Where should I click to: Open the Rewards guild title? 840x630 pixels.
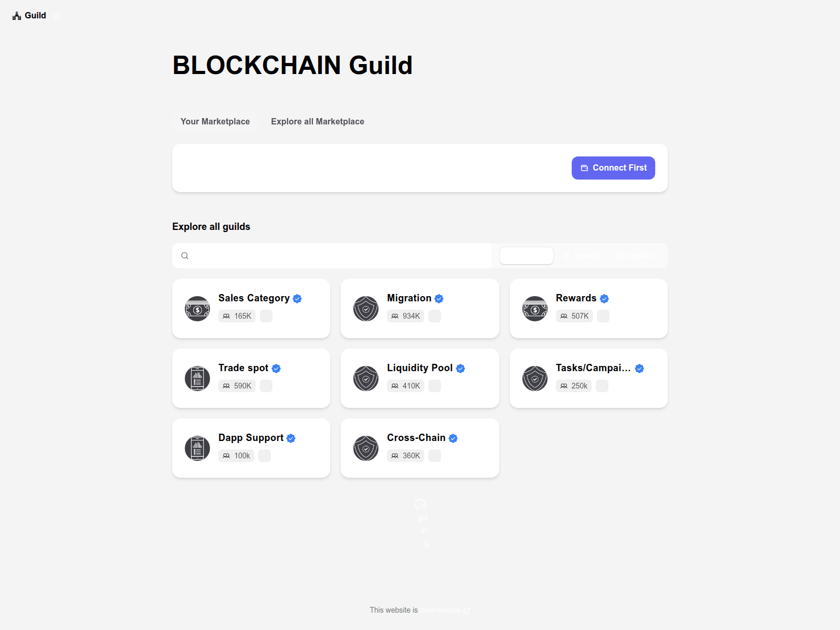pyautogui.click(x=576, y=298)
